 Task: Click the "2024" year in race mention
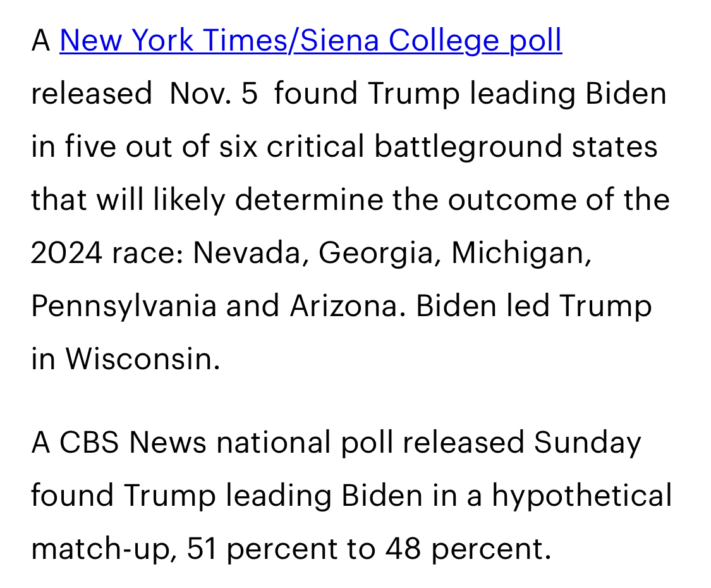[66, 253]
